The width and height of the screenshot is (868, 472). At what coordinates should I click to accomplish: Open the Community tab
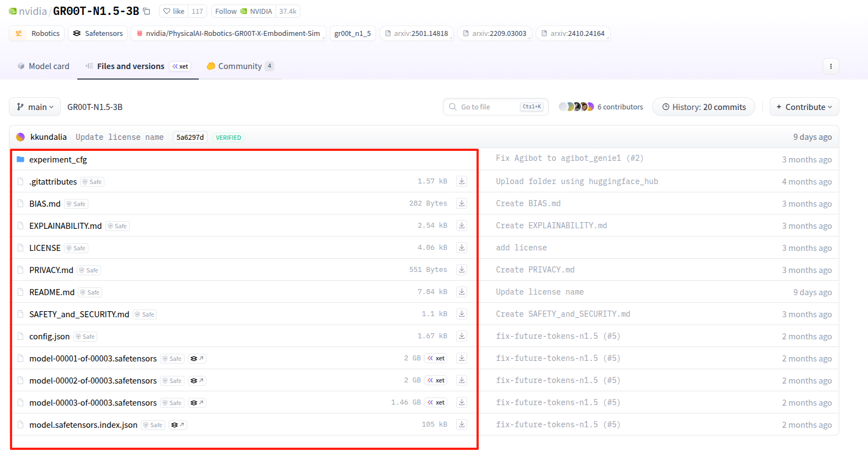[x=240, y=66]
